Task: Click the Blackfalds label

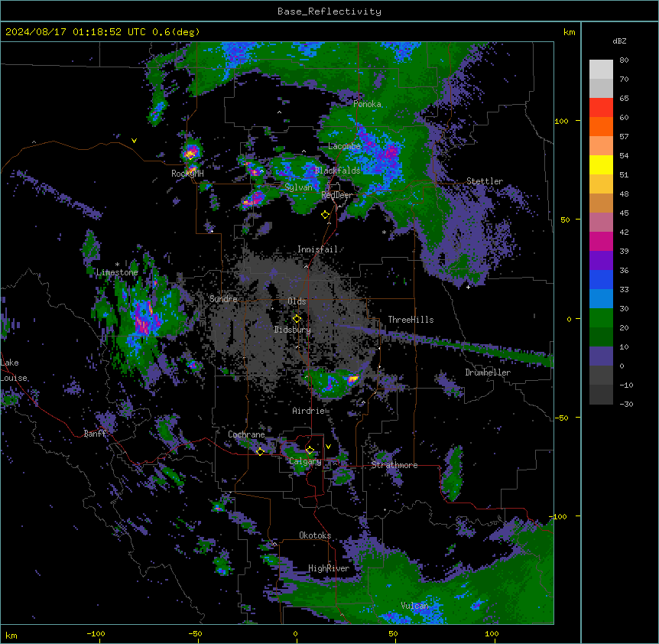Action: tap(337, 171)
